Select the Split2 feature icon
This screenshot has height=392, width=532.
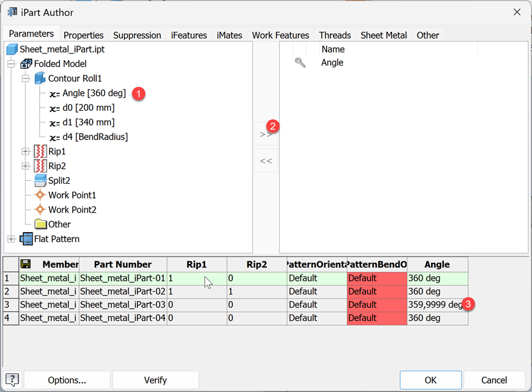40,180
